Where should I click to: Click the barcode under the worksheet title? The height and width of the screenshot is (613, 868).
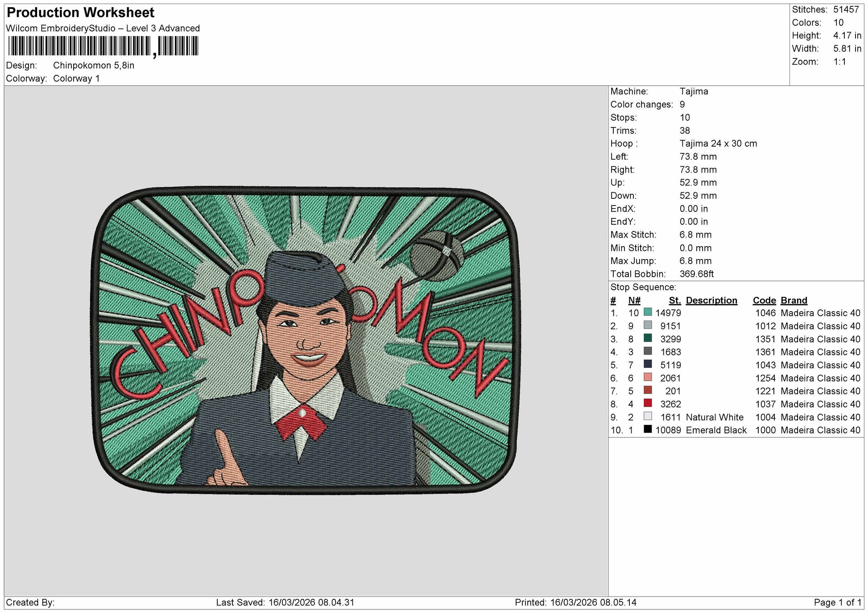pos(103,46)
